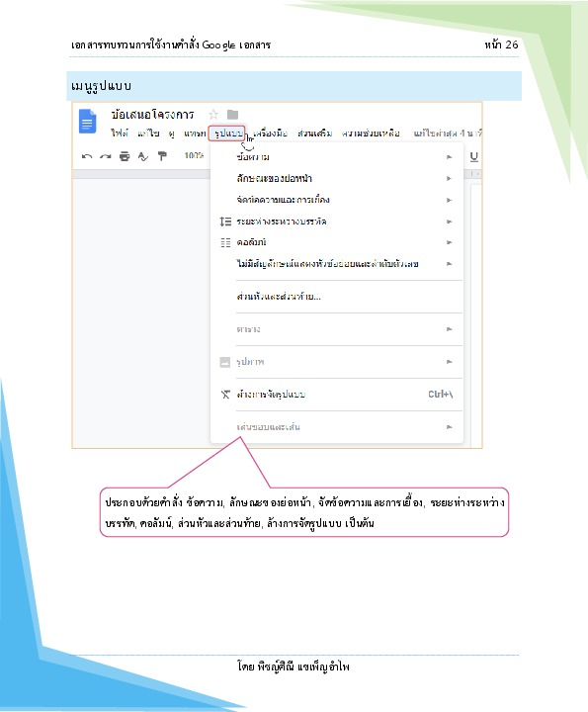Select ล้างการจัดรูปแบบ (Ctrl+\) entry
Screen dimensions: 588x712
coord(336,395)
